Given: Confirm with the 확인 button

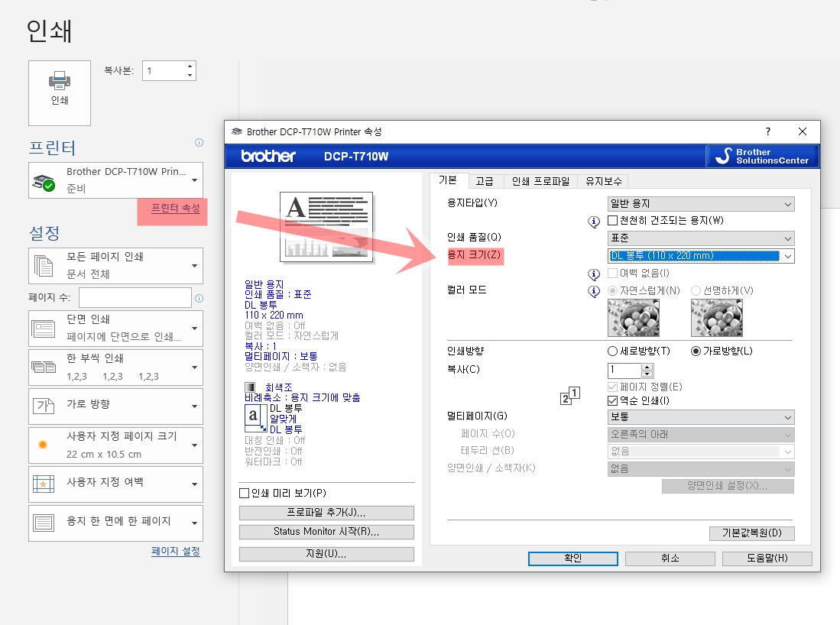Looking at the screenshot, I should tap(572, 558).
